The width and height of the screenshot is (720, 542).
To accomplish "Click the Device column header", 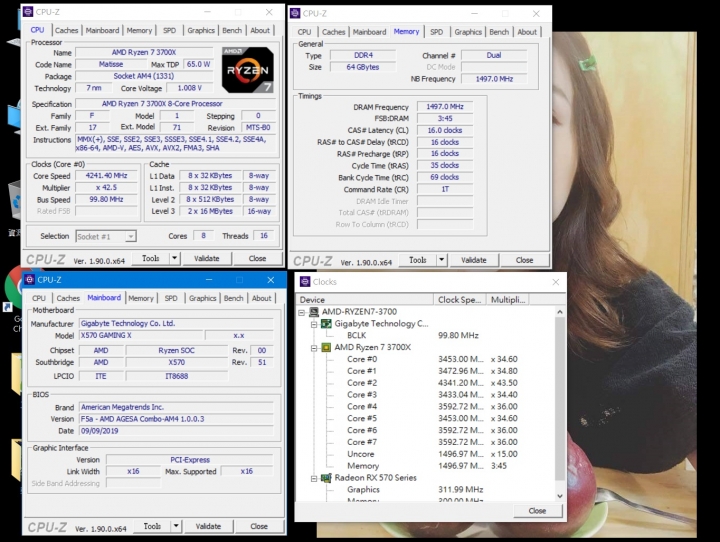I will pos(365,299).
